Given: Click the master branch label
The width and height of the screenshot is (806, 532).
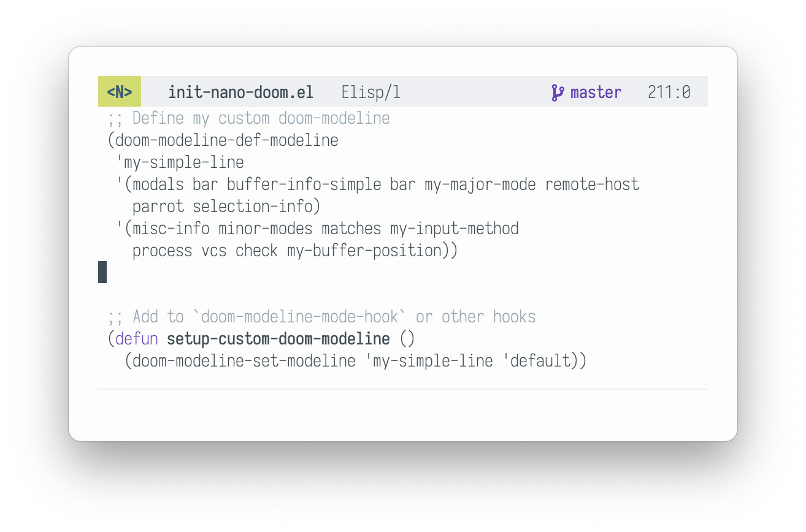Looking at the screenshot, I should click(x=596, y=93).
